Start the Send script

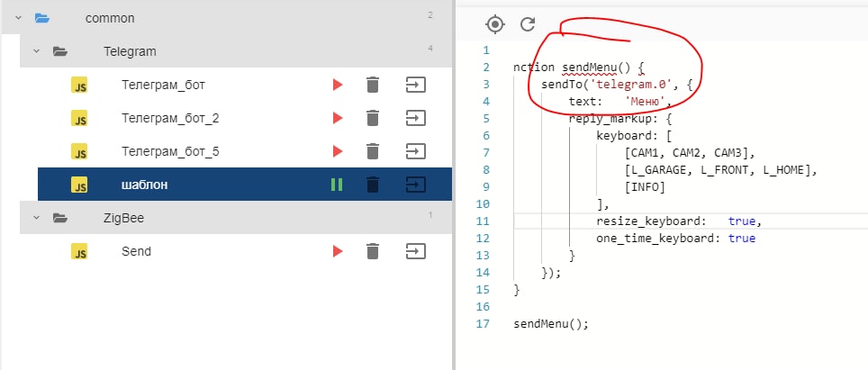click(x=337, y=252)
